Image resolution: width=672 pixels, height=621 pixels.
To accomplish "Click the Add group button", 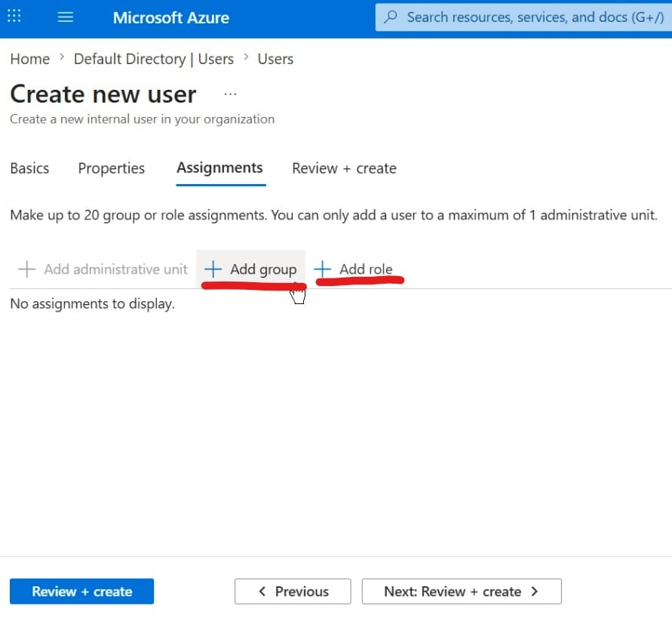I will point(250,269).
